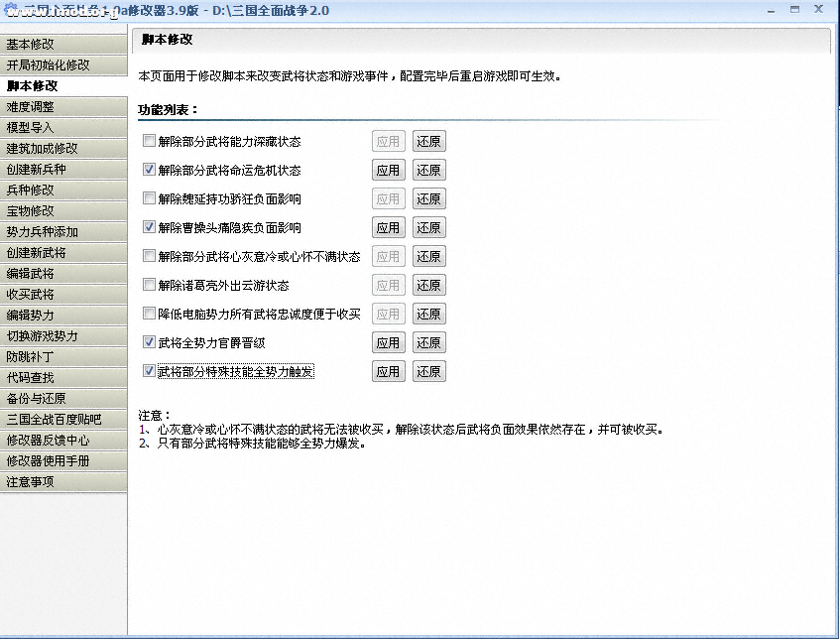Open 宝物修改 page

click(63, 210)
